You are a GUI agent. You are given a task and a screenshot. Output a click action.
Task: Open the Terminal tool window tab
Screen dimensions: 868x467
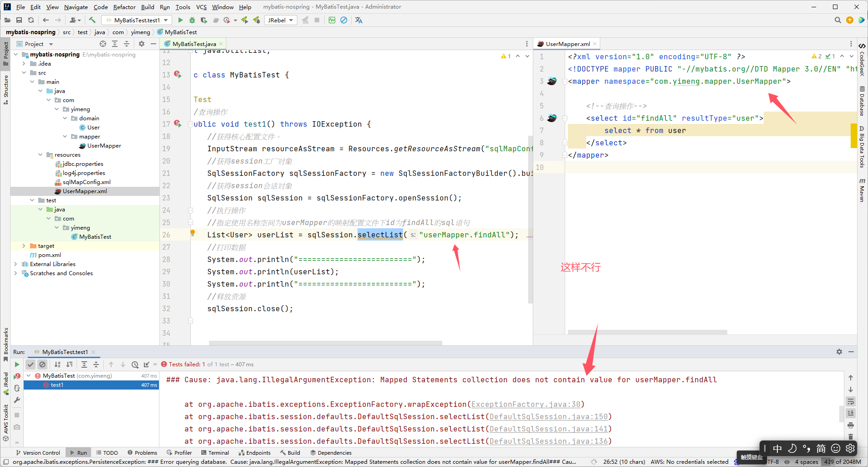point(215,452)
